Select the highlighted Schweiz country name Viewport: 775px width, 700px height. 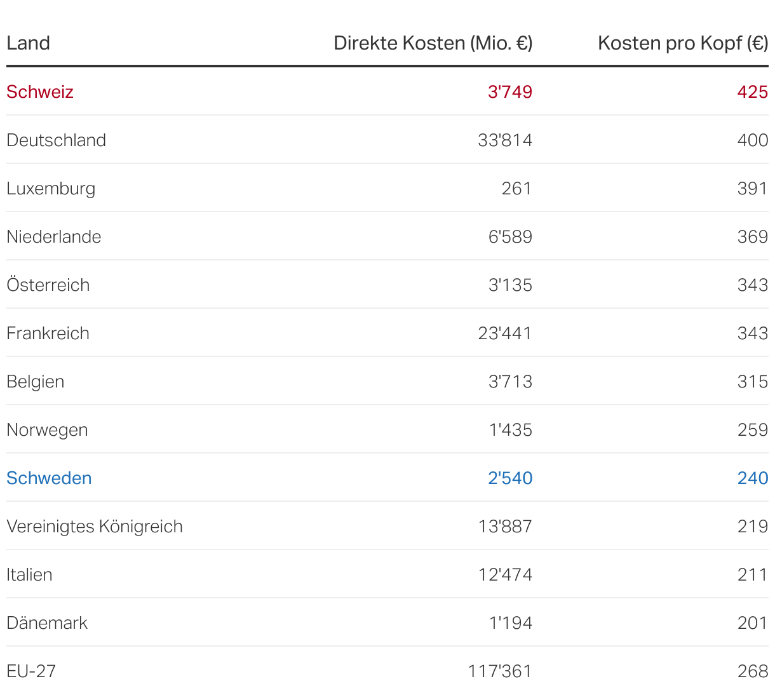pyautogui.click(x=40, y=92)
